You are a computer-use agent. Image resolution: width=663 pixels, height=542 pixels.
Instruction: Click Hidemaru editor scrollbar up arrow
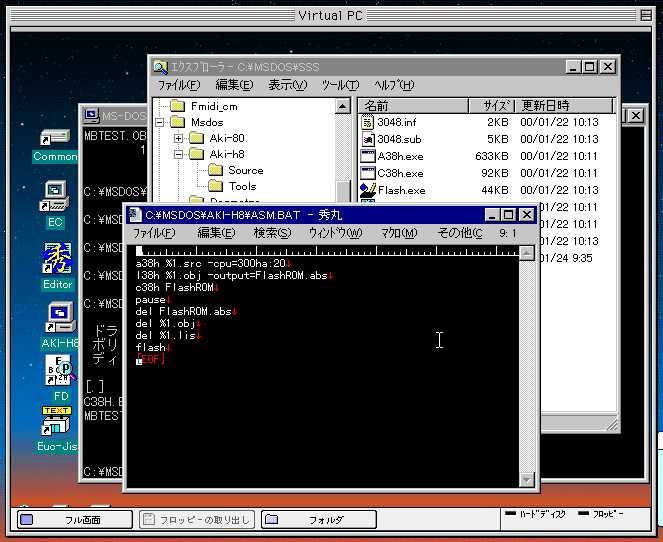(x=526, y=253)
